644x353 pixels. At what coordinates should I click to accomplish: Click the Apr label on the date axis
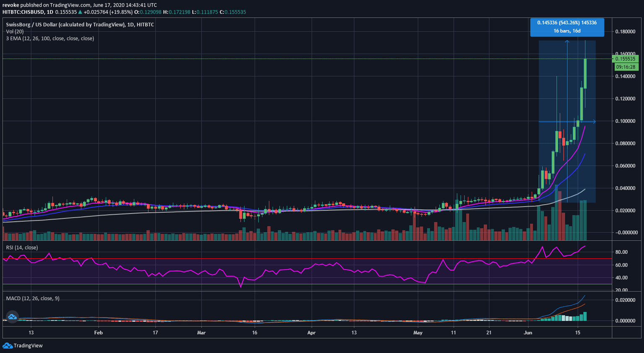tap(311, 333)
